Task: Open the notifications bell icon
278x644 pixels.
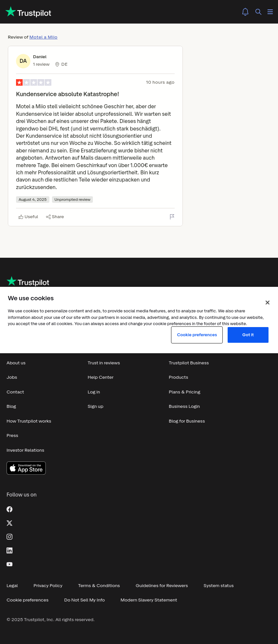Action: pyautogui.click(x=245, y=12)
